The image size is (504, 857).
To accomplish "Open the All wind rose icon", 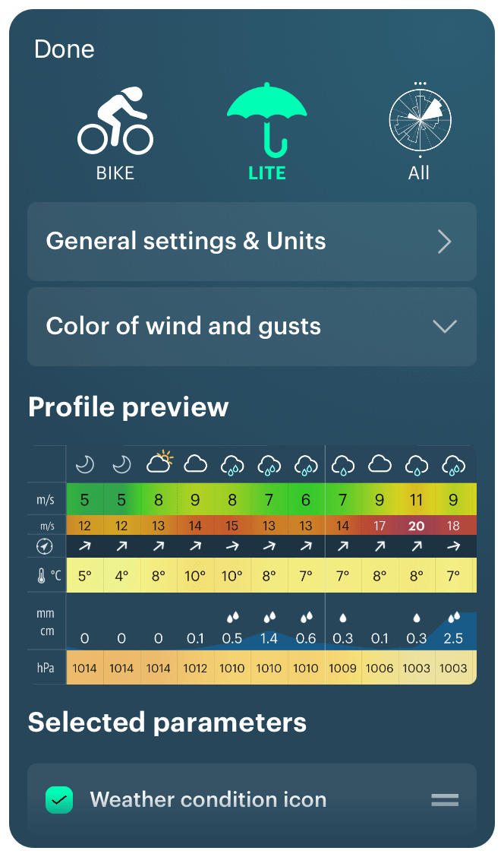I will (419, 119).
